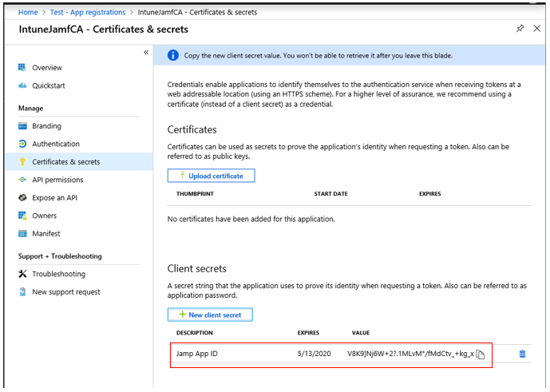Click the New support request icon

pyautogui.click(x=22, y=292)
